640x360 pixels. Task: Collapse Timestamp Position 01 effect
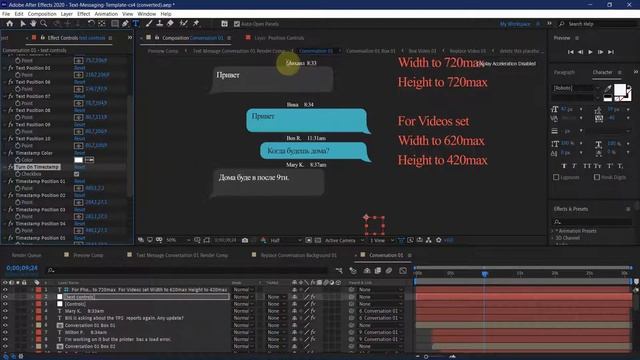pyautogui.click(x=5, y=181)
